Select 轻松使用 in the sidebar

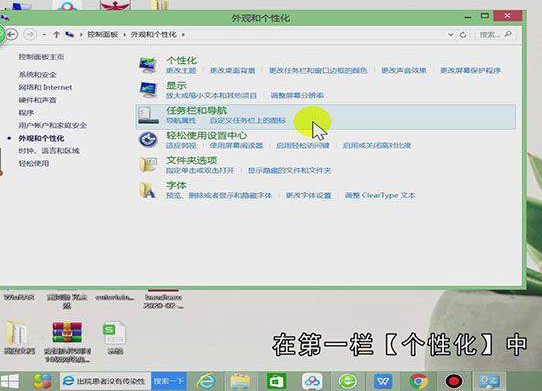[x=34, y=164]
